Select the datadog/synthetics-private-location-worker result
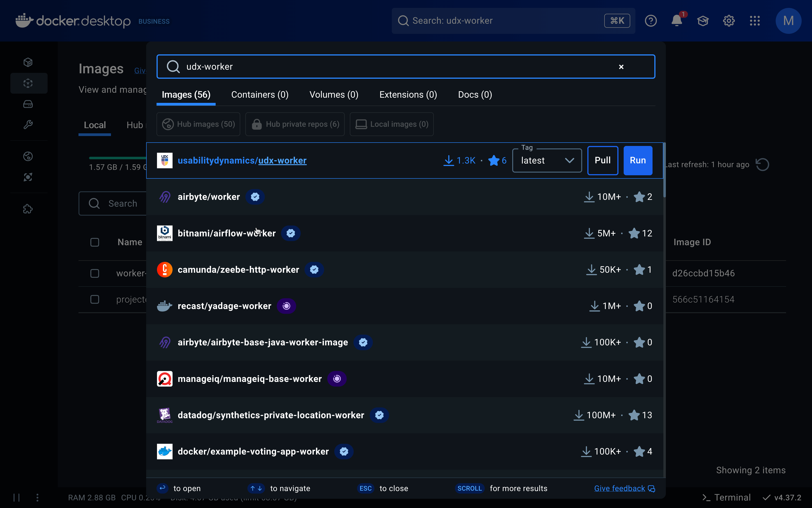The image size is (812, 508). (405, 415)
